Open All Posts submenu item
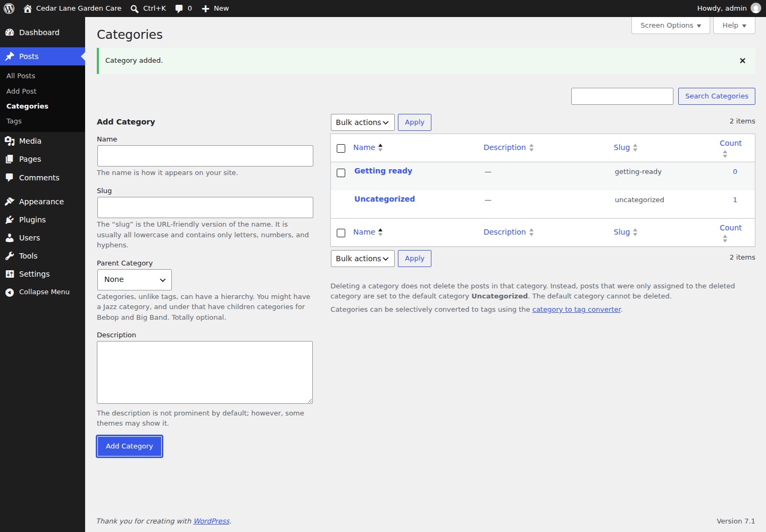The image size is (766, 532). point(21,76)
